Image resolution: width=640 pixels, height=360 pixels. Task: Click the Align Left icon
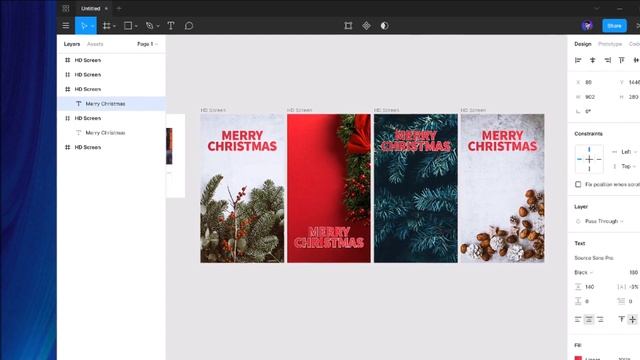coord(578,60)
